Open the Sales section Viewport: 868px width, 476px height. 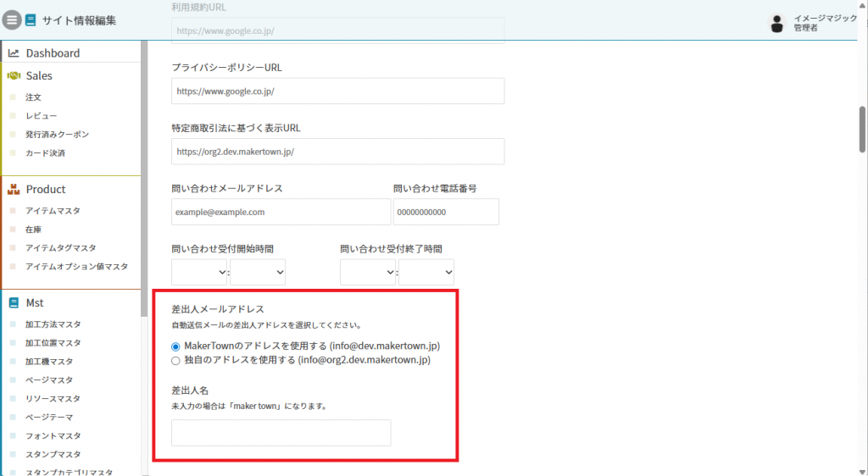(39, 75)
